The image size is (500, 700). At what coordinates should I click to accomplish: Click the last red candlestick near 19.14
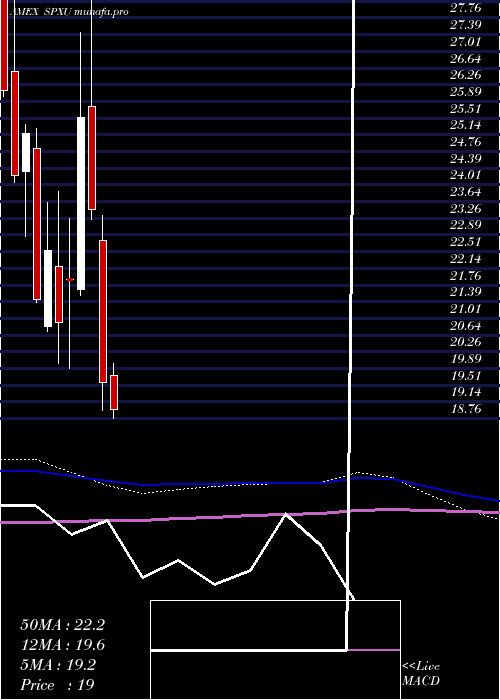(x=114, y=392)
